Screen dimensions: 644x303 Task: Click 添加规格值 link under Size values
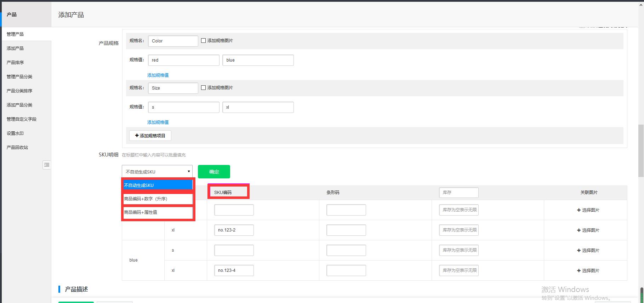click(158, 122)
